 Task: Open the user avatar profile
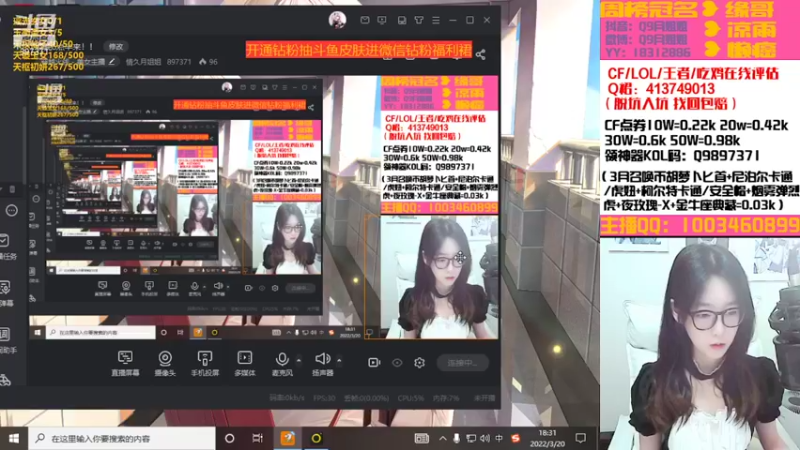[337, 20]
